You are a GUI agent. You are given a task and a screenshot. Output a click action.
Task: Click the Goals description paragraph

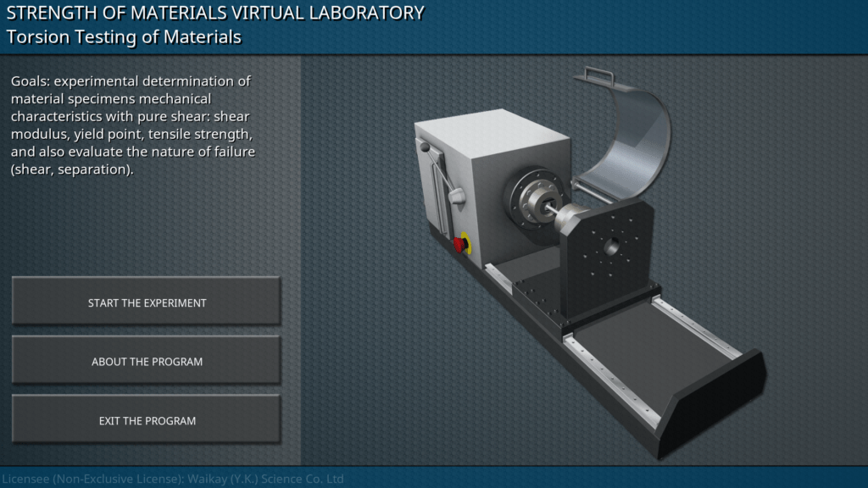click(x=134, y=125)
